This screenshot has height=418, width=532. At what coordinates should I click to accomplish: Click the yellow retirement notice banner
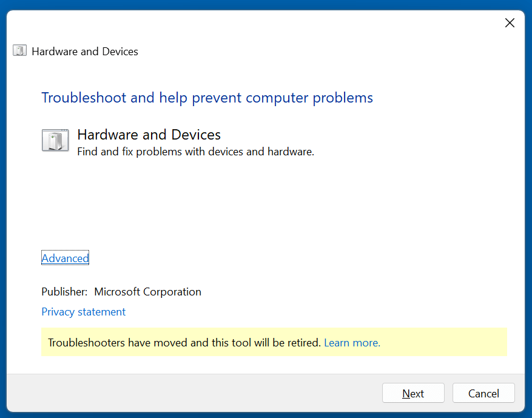274,342
